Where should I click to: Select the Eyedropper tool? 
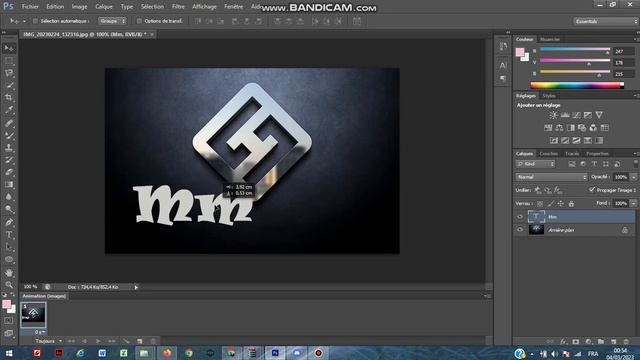click(9, 110)
